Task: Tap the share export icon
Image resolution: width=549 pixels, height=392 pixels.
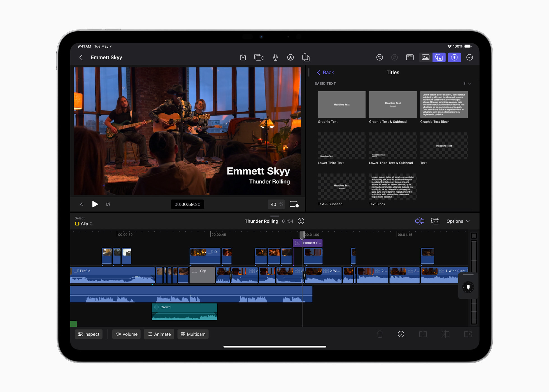Action: point(306,57)
